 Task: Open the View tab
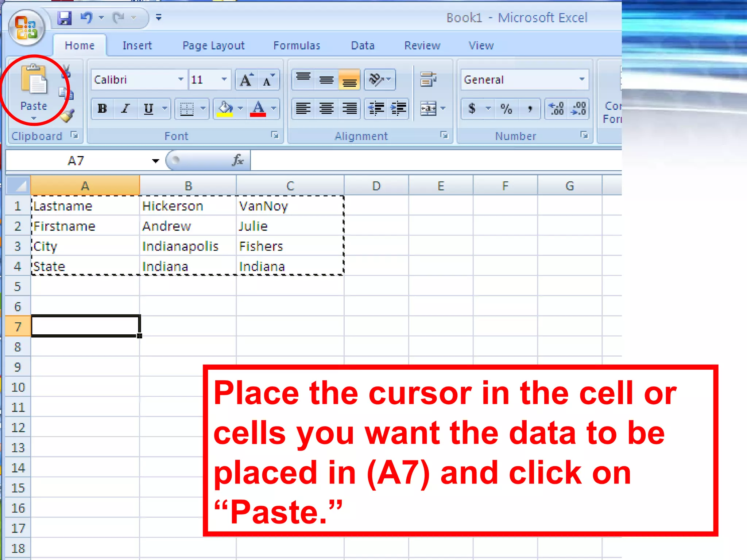(481, 46)
